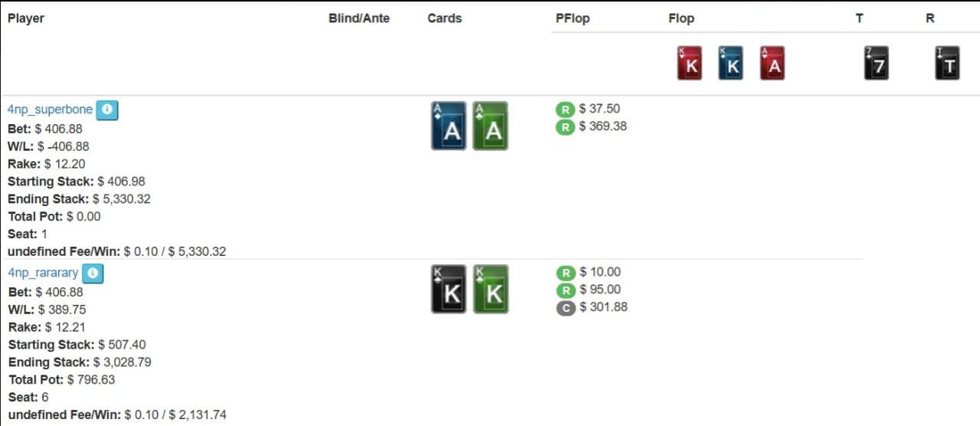Open the 4np_superbone player link
The width and height of the screenshot is (980, 426).
click(50, 110)
